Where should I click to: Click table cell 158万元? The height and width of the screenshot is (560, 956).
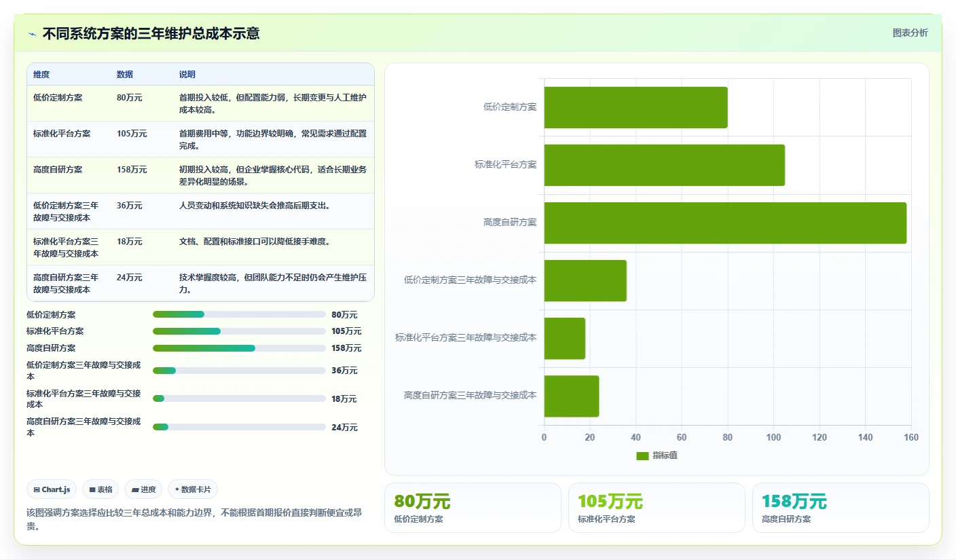132,170
